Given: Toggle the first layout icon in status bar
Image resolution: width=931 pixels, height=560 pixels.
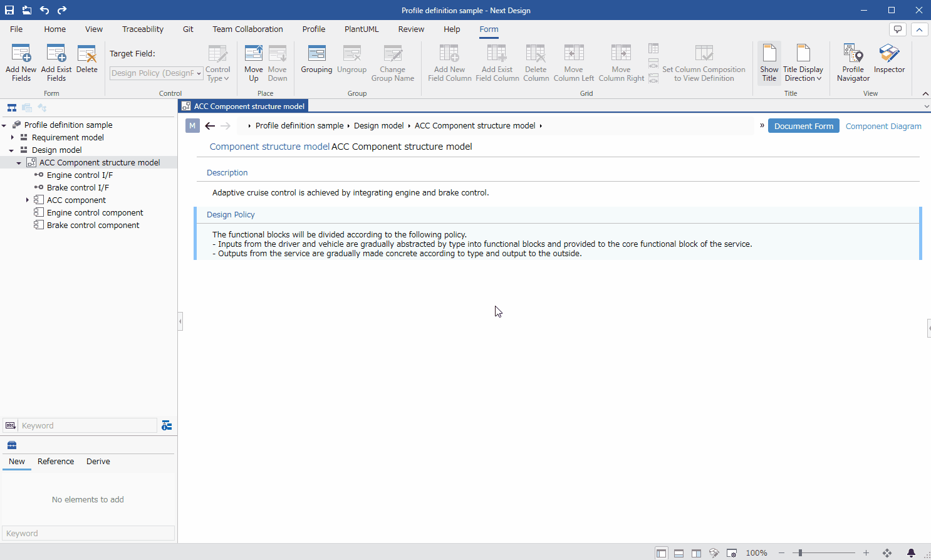Looking at the screenshot, I should tap(661, 553).
